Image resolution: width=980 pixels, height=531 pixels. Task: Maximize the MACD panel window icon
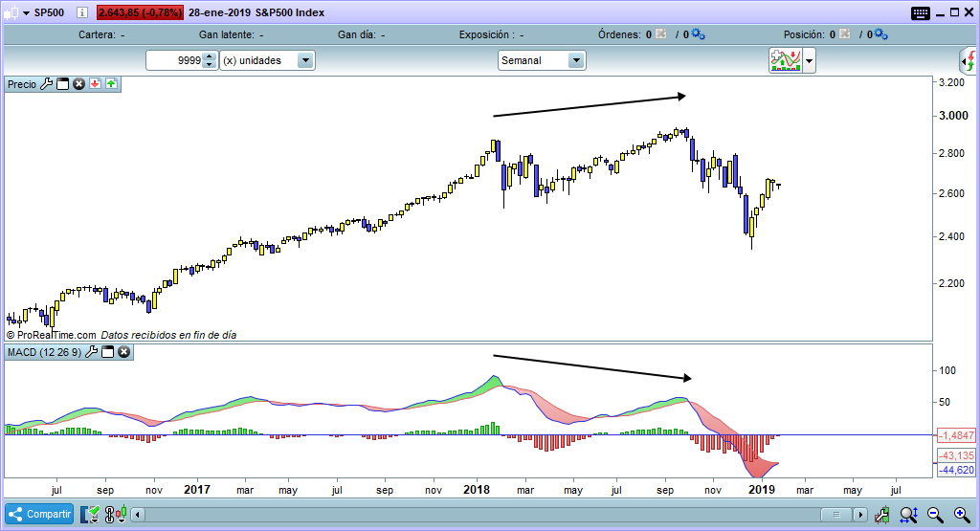[108, 353]
